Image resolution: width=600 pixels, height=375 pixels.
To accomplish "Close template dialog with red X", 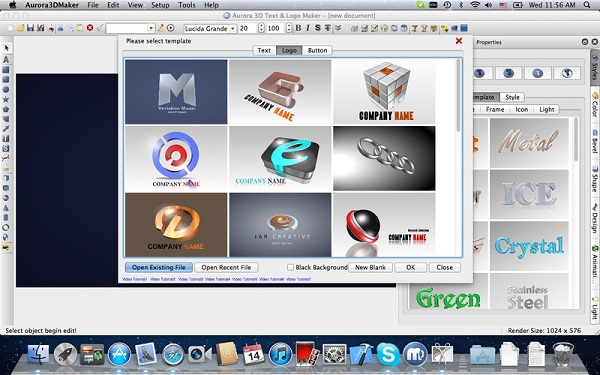I will coord(459,41).
